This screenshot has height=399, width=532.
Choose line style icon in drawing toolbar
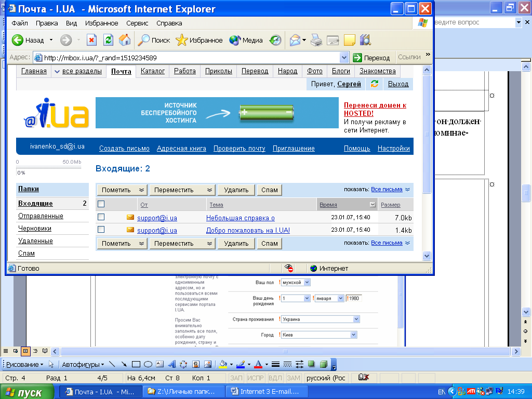[275, 364]
